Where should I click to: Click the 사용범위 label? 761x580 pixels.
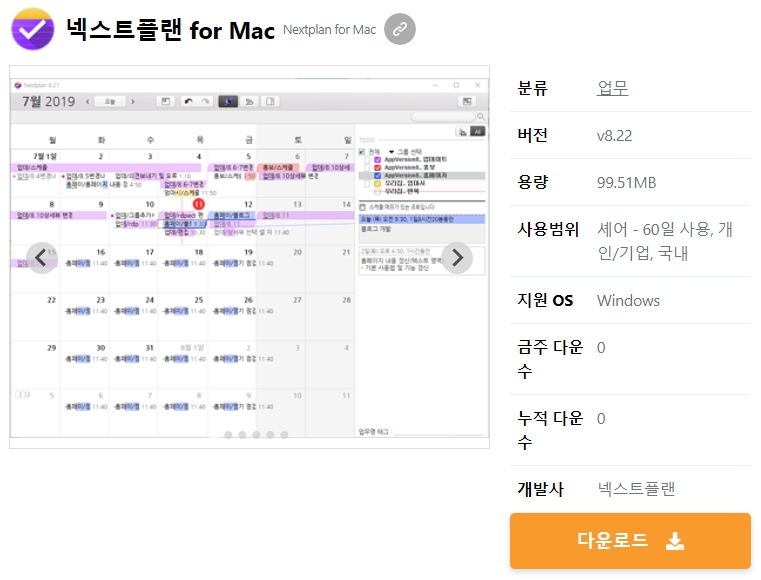(548, 229)
